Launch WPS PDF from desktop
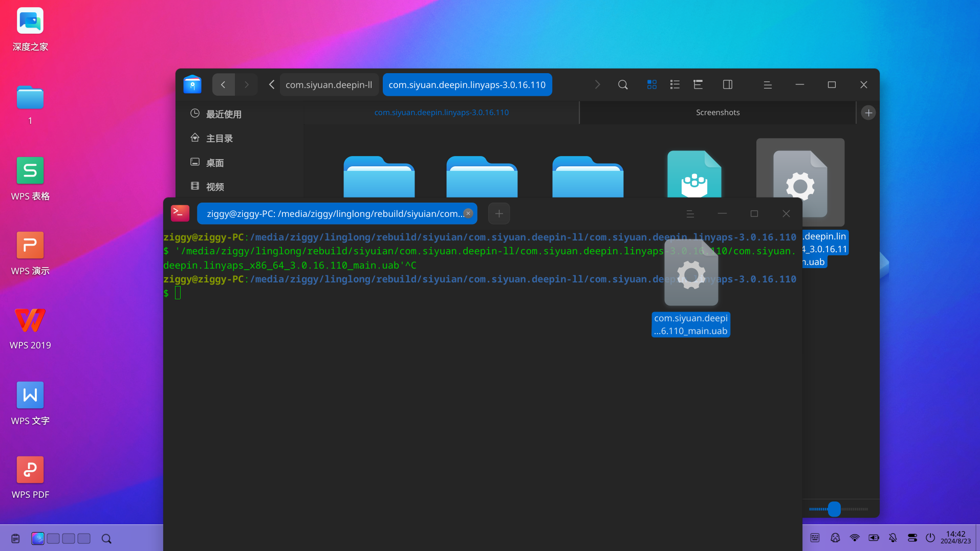This screenshot has width=980, height=551. pyautogui.click(x=30, y=478)
